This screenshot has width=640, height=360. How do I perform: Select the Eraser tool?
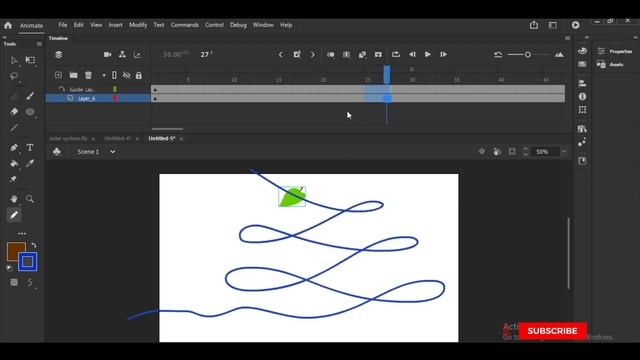(x=14, y=111)
